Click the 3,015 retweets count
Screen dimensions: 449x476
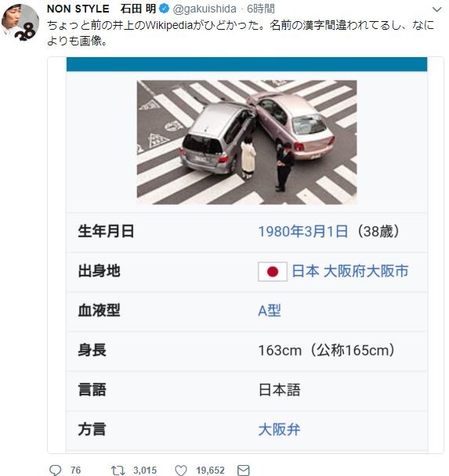pyautogui.click(x=145, y=471)
